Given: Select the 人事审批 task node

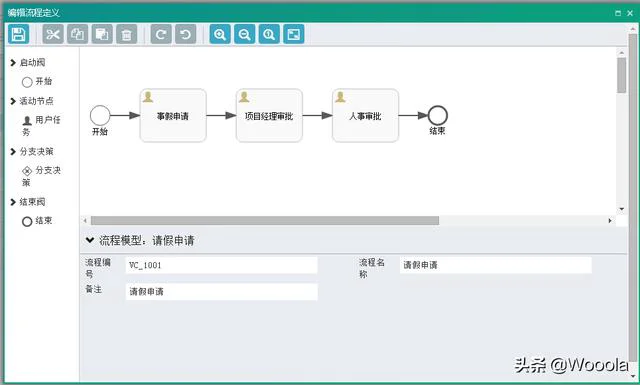Looking at the screenshot, I should (365, 116).
